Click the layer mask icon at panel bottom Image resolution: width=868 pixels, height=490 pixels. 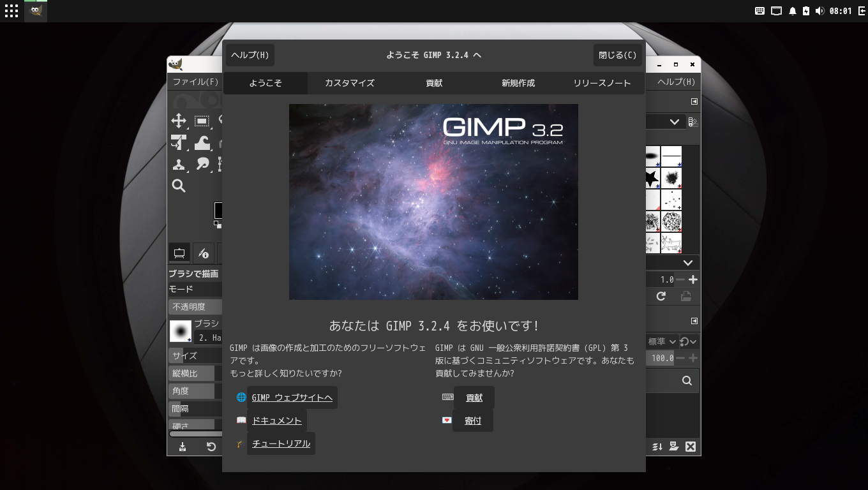(x=674, y=447)
